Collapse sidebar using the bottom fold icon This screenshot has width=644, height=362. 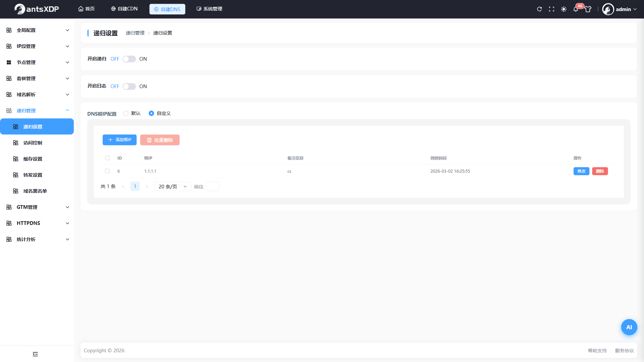pos(35,354)
